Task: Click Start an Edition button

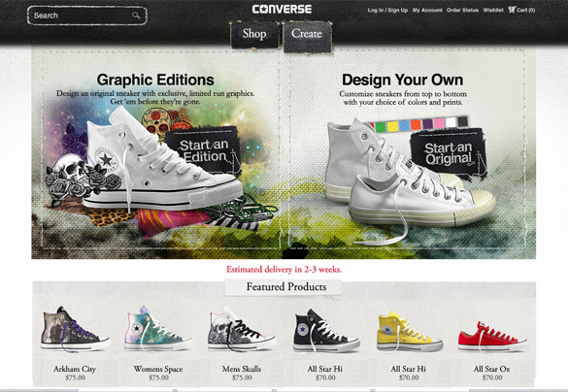Action: pyautogui.click(x=203, y=149)
